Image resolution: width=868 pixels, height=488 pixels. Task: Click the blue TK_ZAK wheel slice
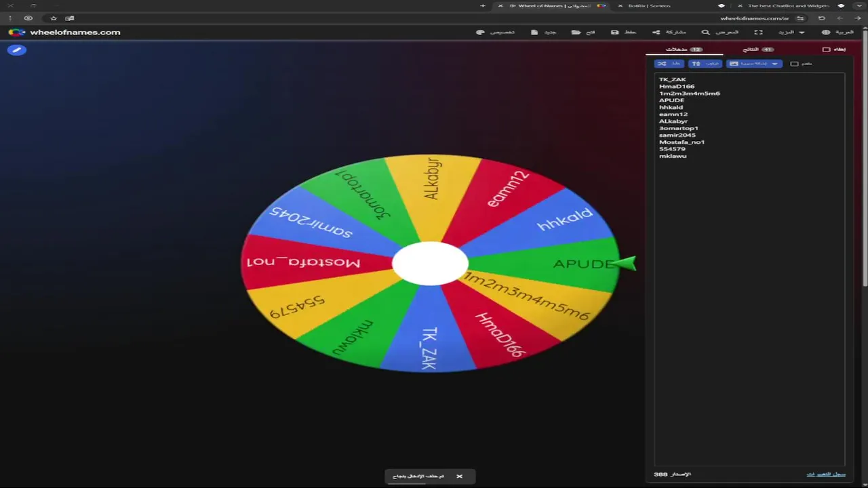click(x=429, y=339)
